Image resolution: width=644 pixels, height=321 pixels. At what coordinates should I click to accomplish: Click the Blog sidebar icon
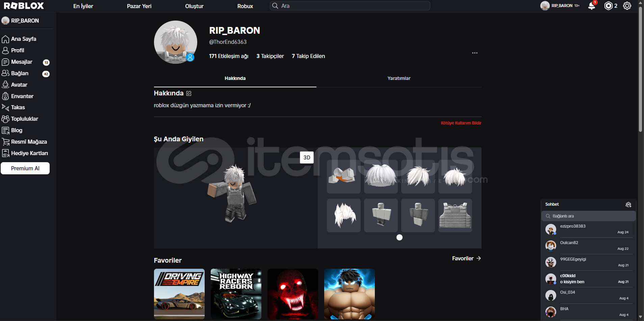pyautogui.click(x=5, y=130)
